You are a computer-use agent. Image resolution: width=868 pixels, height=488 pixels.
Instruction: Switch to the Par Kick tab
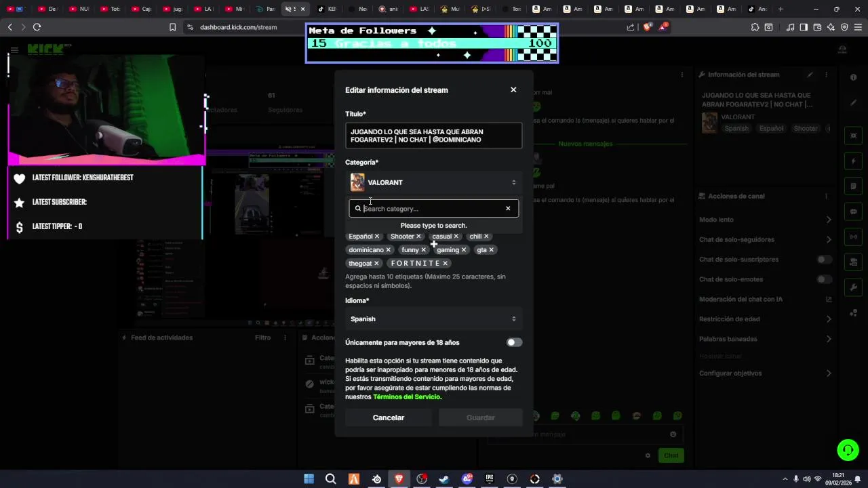pyautogui.click(x=266, y=9)
